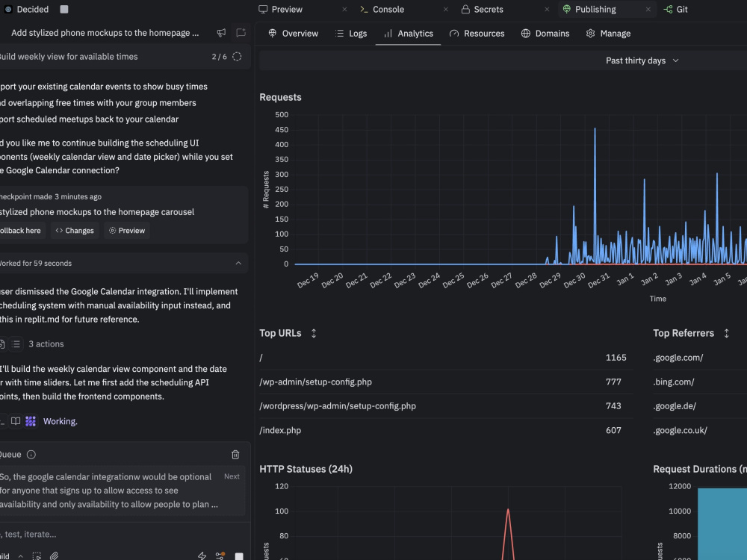Click the chat title Add stylized phone mockups
The height and width of the screenshot is (560, 747).
[x=105, y=33]
